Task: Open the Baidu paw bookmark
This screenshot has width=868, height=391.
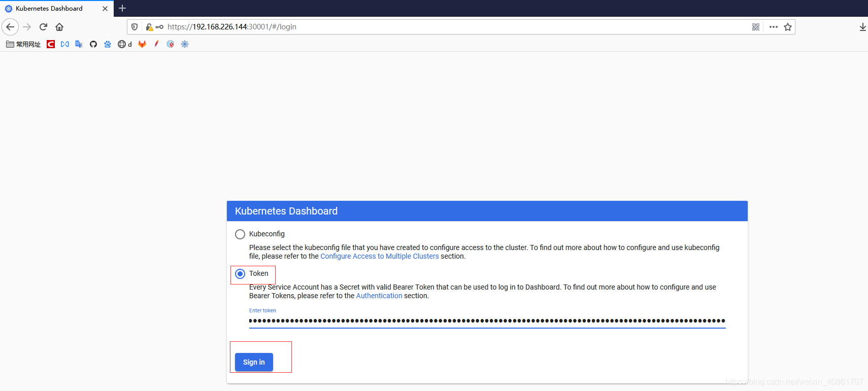Action: [x=108, y=44]
